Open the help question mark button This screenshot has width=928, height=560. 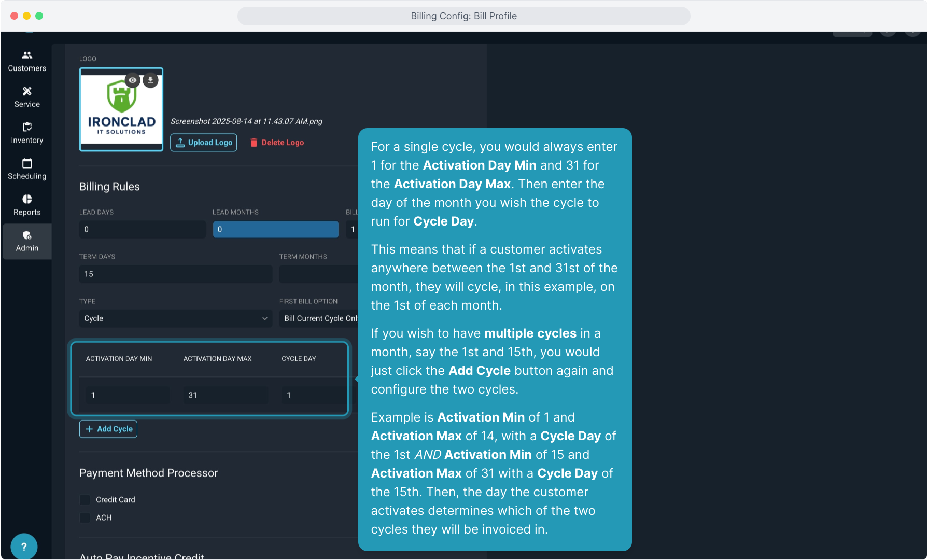point(24,547)
